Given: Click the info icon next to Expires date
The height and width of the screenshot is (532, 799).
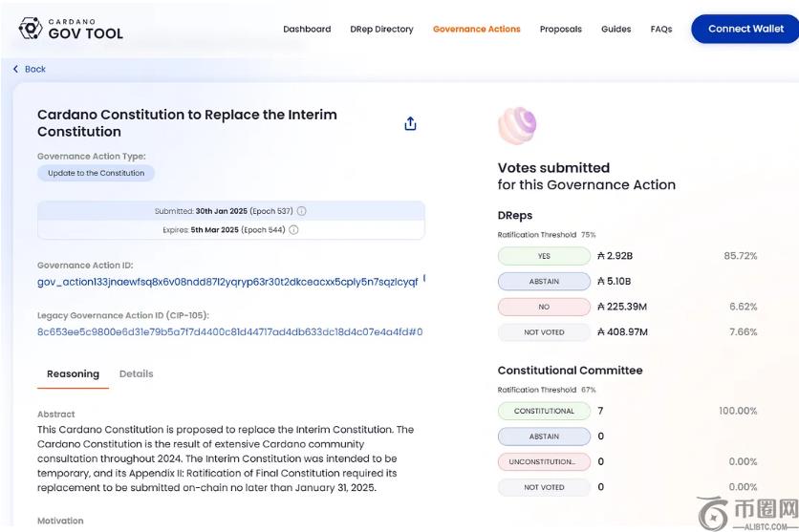Looking at the screenshot, I should (293, 230).
